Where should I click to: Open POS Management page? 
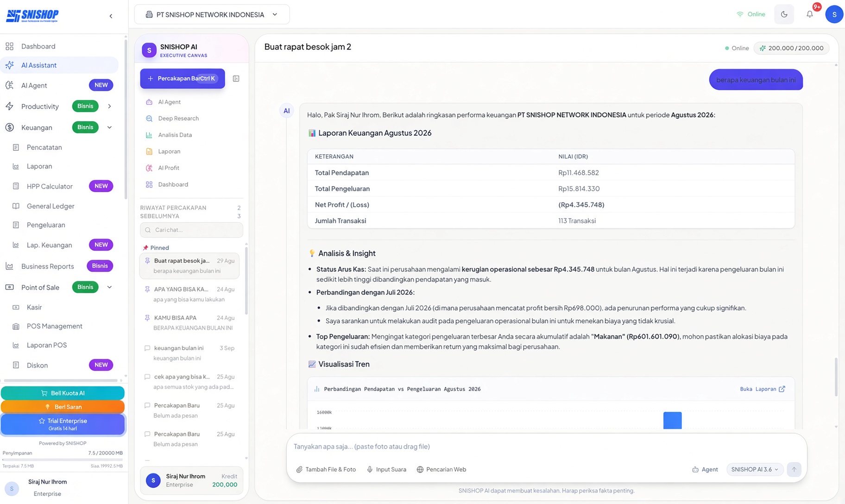(x=63, y=327)
